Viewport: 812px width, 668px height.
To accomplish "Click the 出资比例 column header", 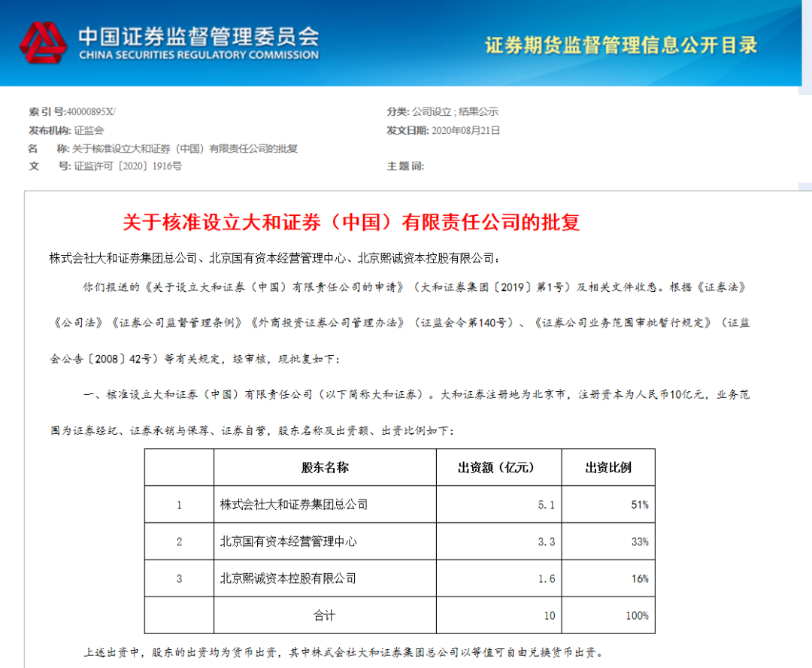I will tap(608, 467).
